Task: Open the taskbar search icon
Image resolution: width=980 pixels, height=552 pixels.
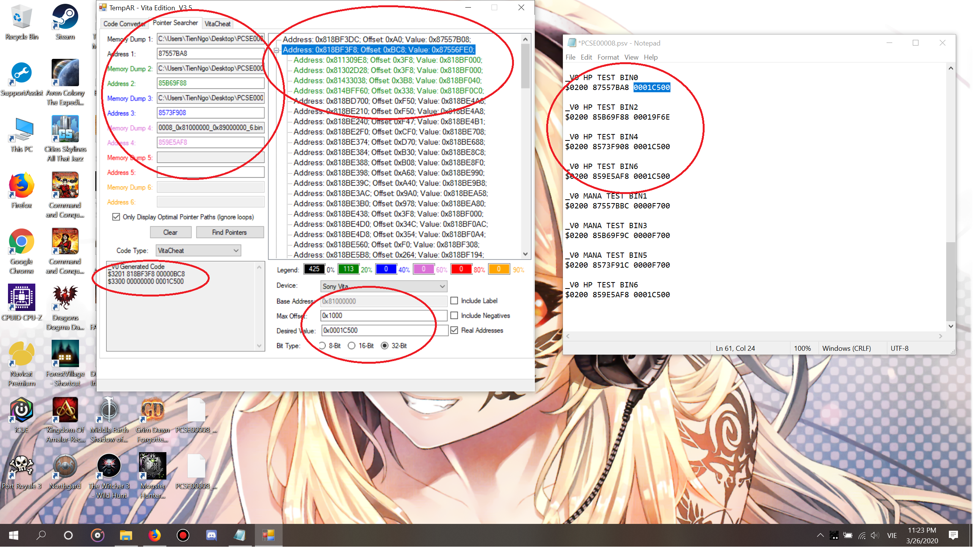Action: (x=41, y=536)
